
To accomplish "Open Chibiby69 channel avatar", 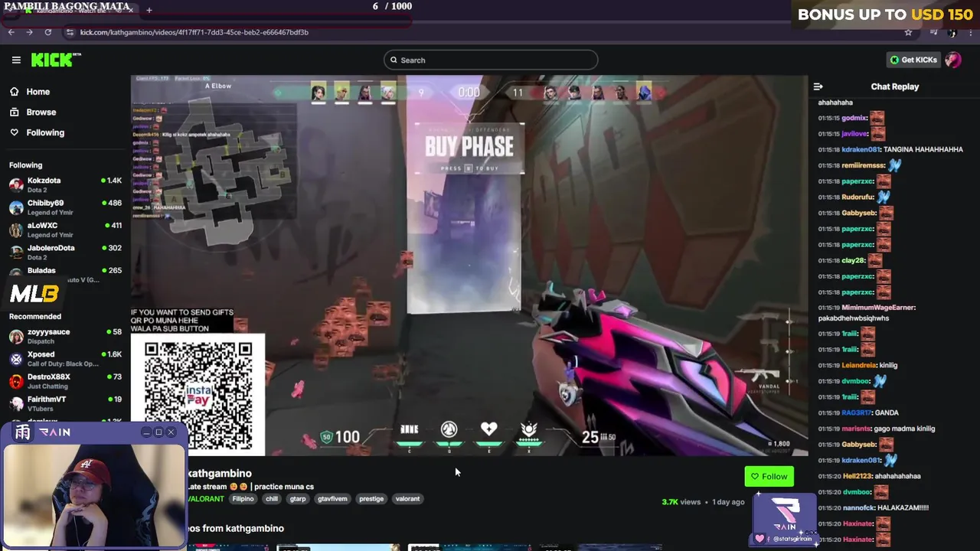I will (x=16, y=207).
